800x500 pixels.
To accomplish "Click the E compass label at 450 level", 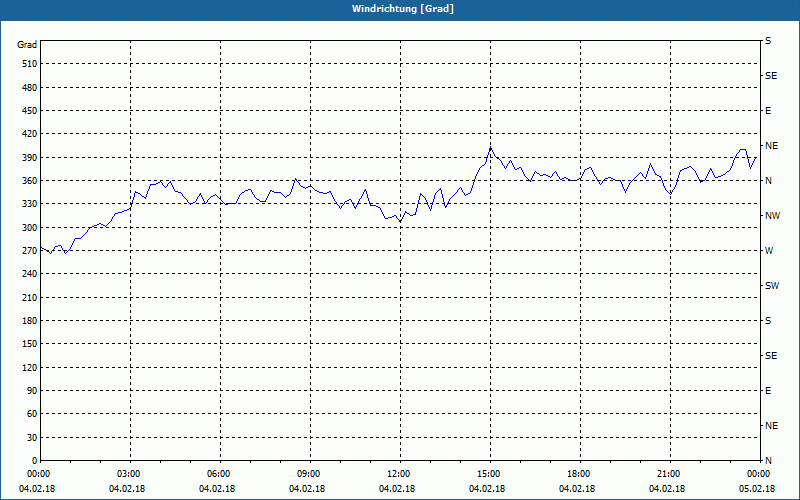I will click(768, 111).
